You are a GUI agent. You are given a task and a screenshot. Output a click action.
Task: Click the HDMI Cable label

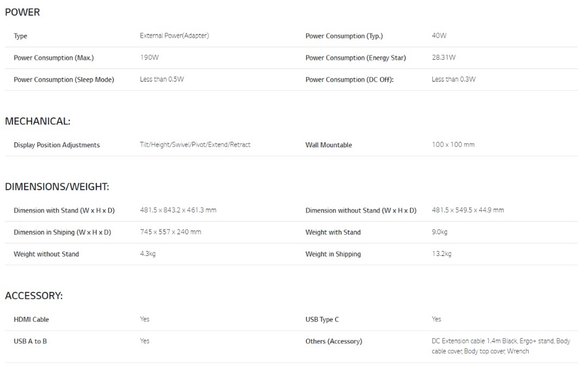click(32, 319)
